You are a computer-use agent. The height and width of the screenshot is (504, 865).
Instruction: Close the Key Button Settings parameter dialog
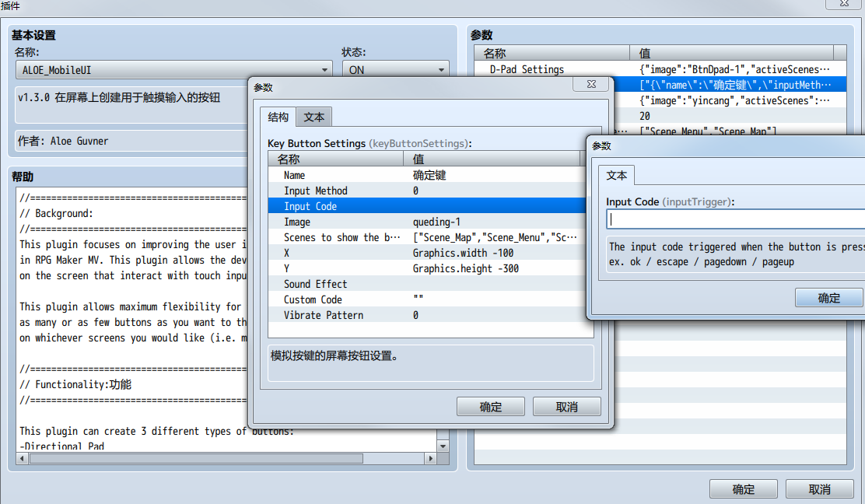(591, 84)
